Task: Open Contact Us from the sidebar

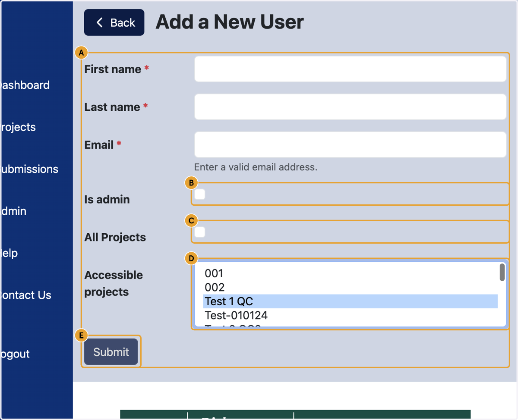Action: pos(25,295)
